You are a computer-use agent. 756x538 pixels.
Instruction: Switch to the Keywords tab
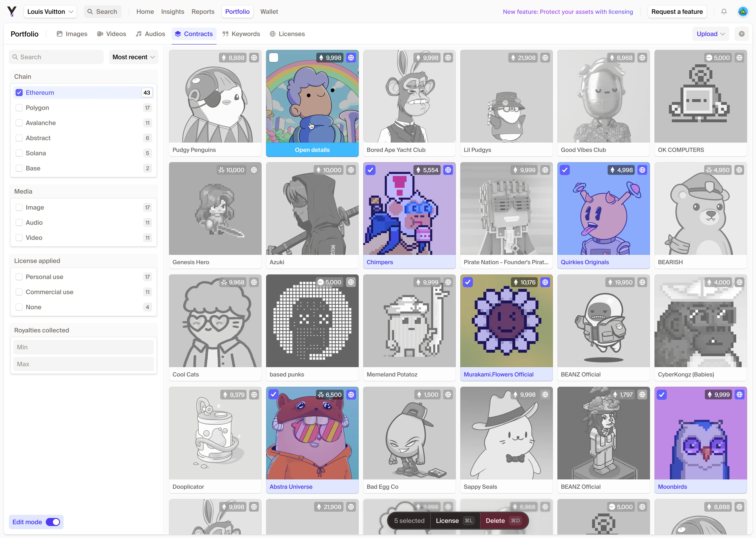point(241,34)
